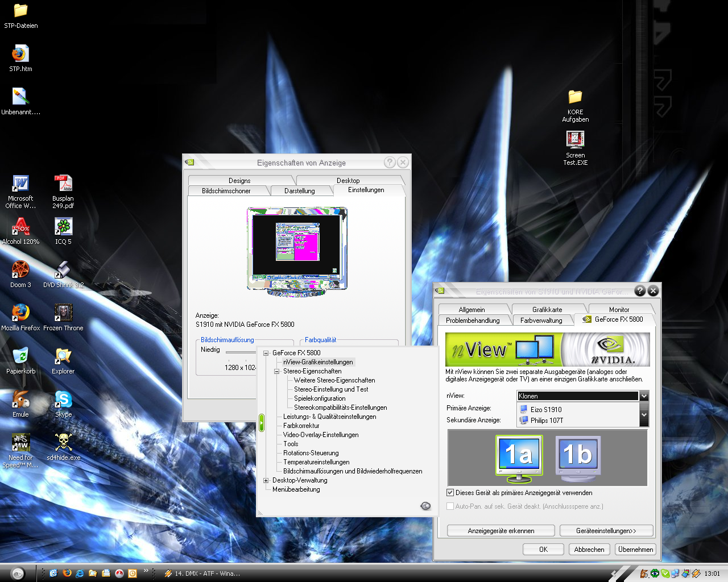Click the green NVIDIA slide-out menu handle
Viewport: 728px width, 582px height.
262,422
